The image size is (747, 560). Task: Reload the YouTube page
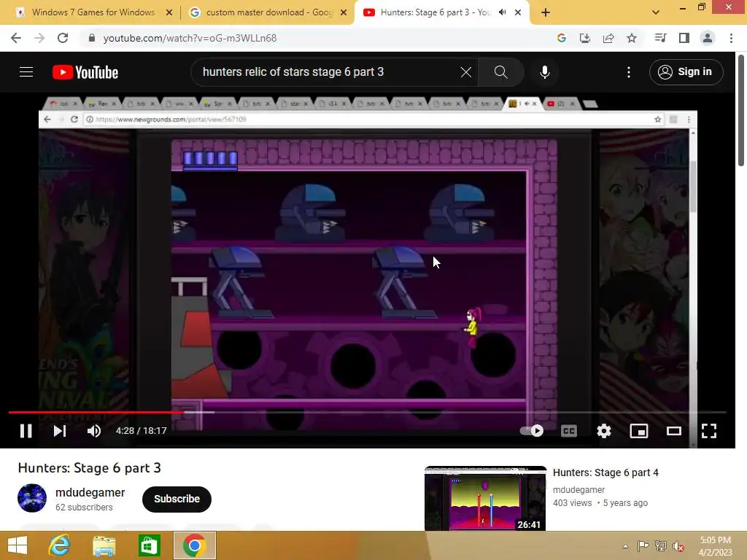point(63,38)
